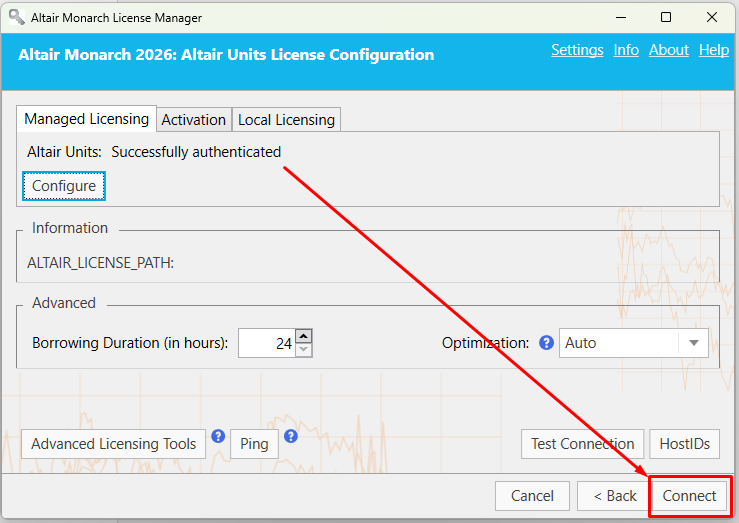Click the Cancel button
The image size is (739, 523).
point(532,496)
